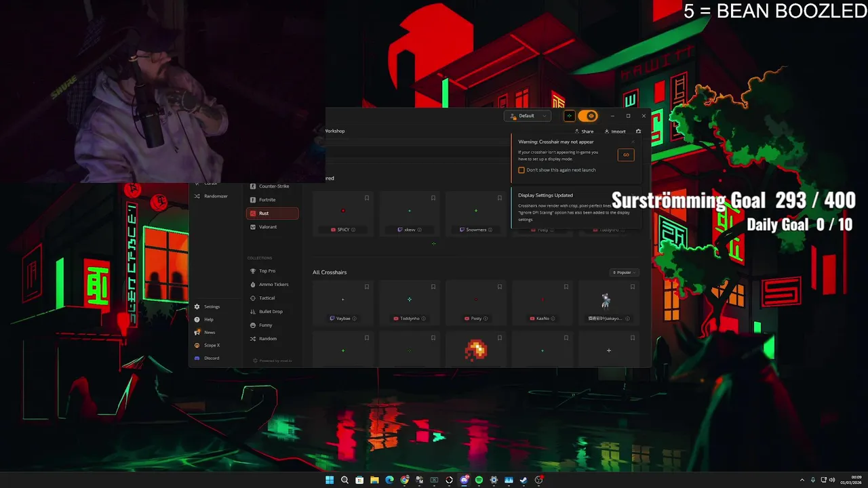Bookmark the Posty crosshair in All Crosshairs

tap(500, 287)
